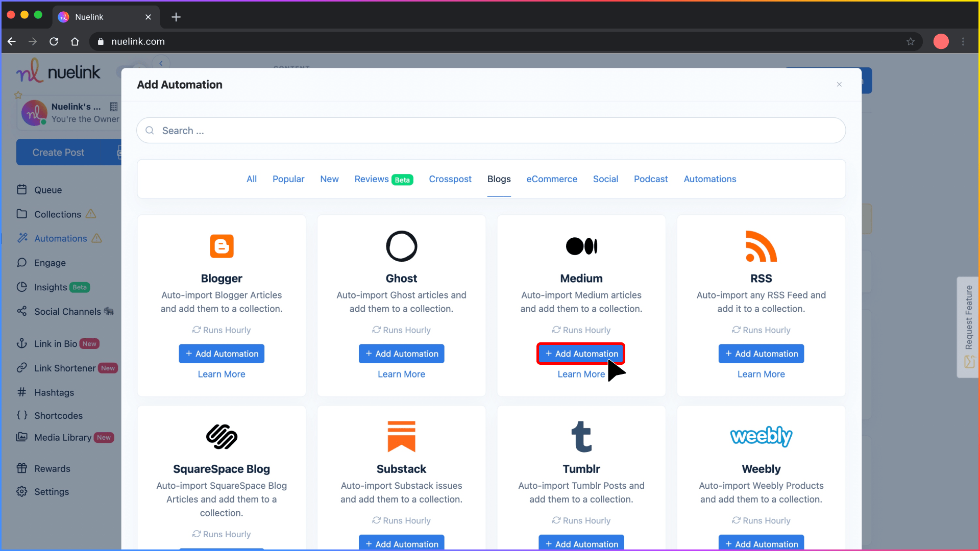Click the SquareSpace logo icon
This screenshot has height=551, width=980.
click(222, 437)
